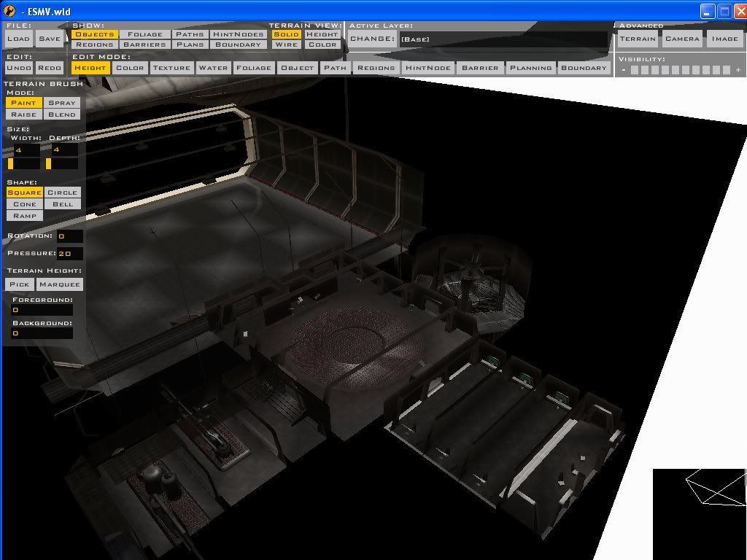This screenshot has width=747, height=560.
Task: Toggle Boundary visibility in Show
Action: coord(238,44)
